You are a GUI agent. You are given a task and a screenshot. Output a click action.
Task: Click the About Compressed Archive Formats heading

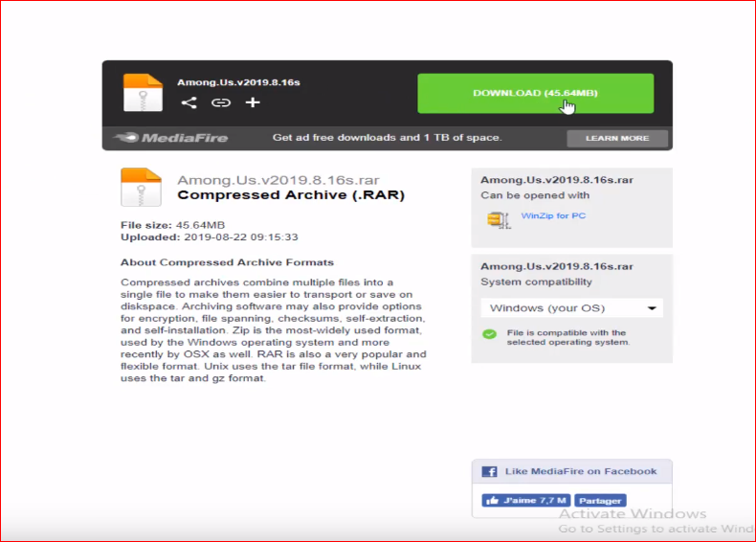227,262
